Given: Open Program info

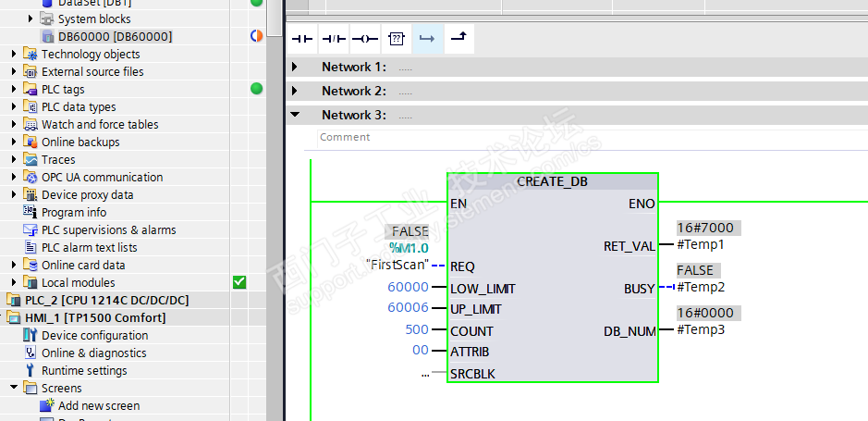Looking at the screenshot, I should pos(74,213).
